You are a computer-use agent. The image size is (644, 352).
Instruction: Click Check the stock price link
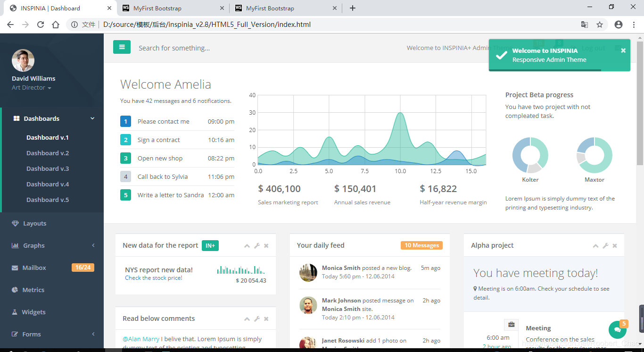click(x=153, y=278)
